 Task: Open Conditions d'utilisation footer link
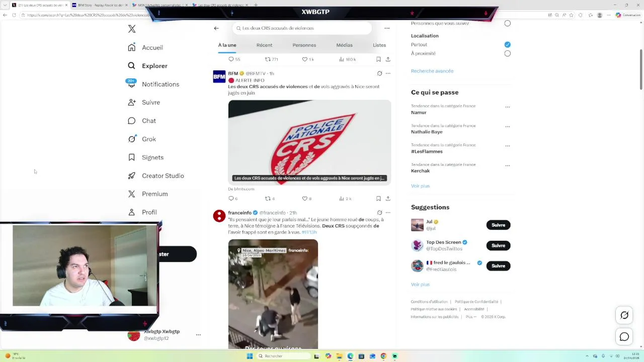coord(429,302)
